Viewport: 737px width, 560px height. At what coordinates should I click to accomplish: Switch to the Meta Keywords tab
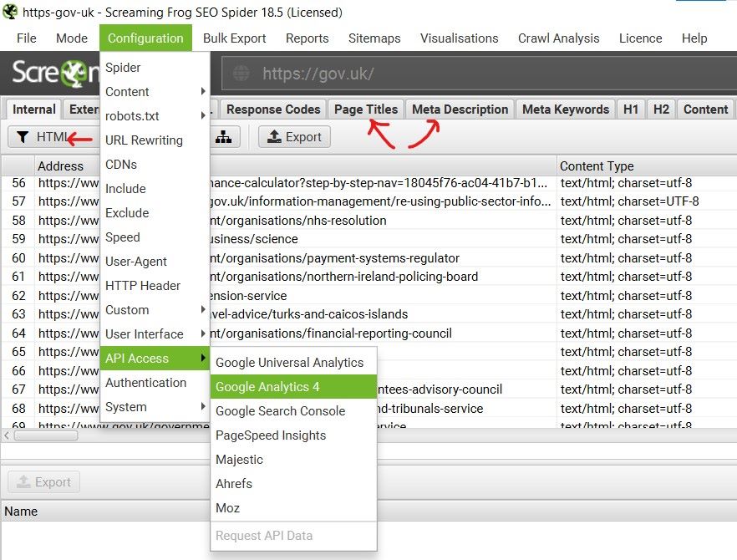(565, 109)
